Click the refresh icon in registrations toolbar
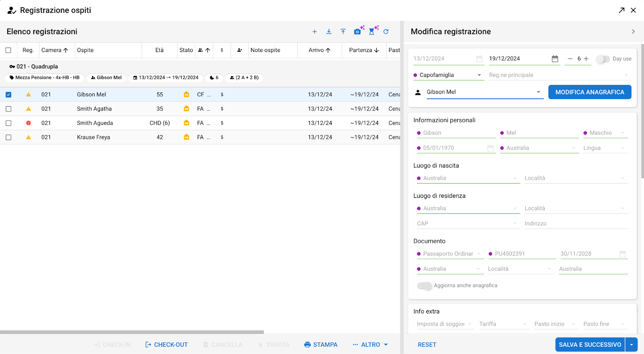The height and width of the screenshot is (354, 644). click(x=386, y=31)
